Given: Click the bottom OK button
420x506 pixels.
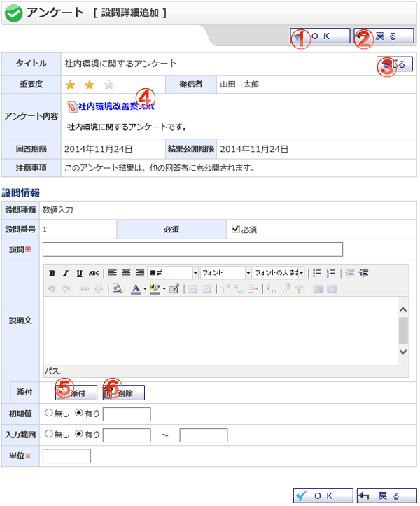Looking at the screenshot, I should [x=323, y=496].
